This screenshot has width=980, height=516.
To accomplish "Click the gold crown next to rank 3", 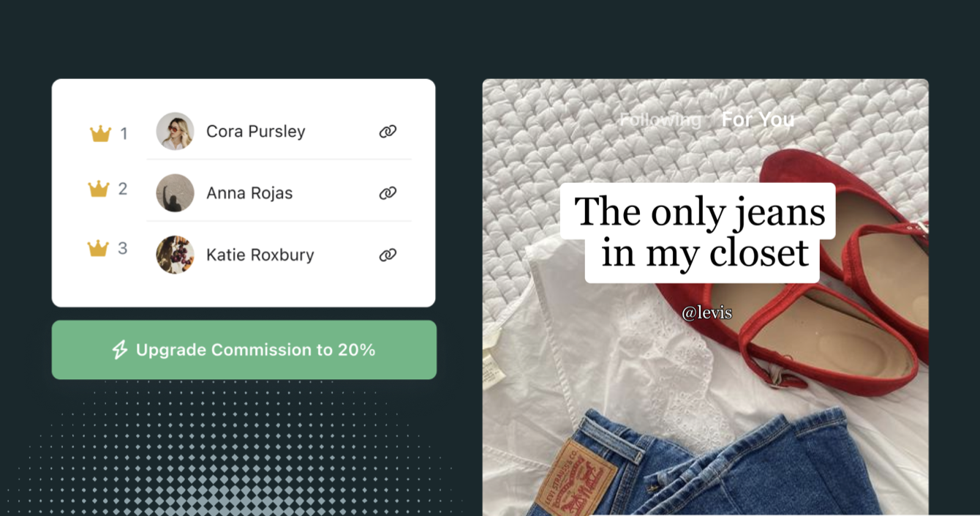I will (x=98, y=248).
